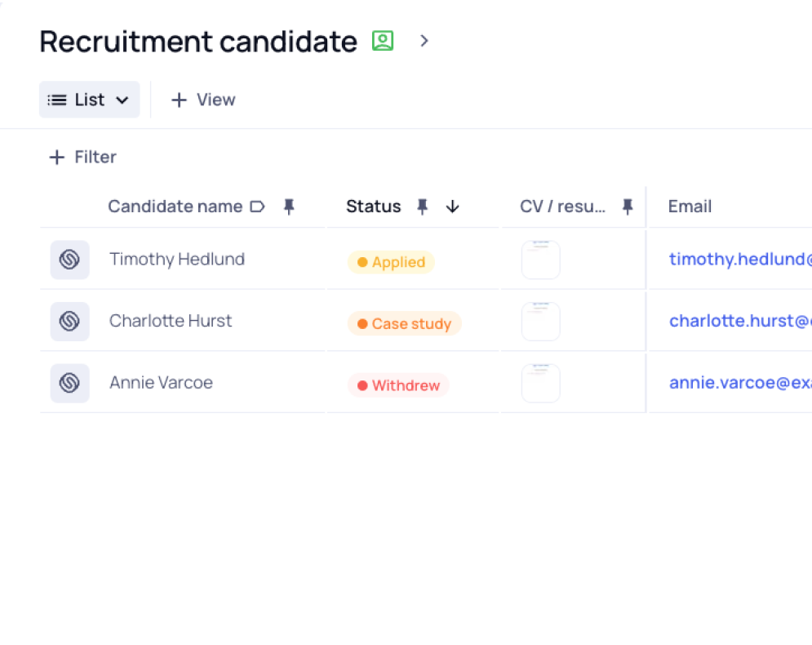Click the green recruitment candidate icon
Viewport: 812px width, 645px height.
pyautogui.click(x=383, y=41)
